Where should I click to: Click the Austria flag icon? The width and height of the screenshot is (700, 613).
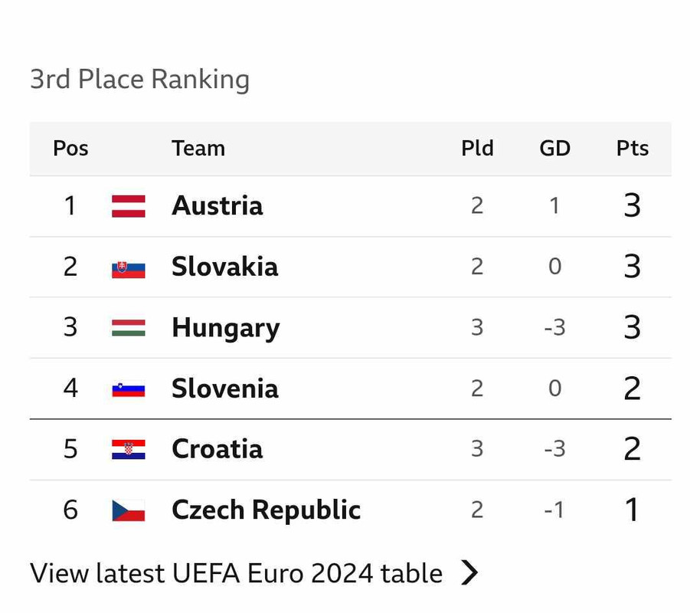pos(128,206)
